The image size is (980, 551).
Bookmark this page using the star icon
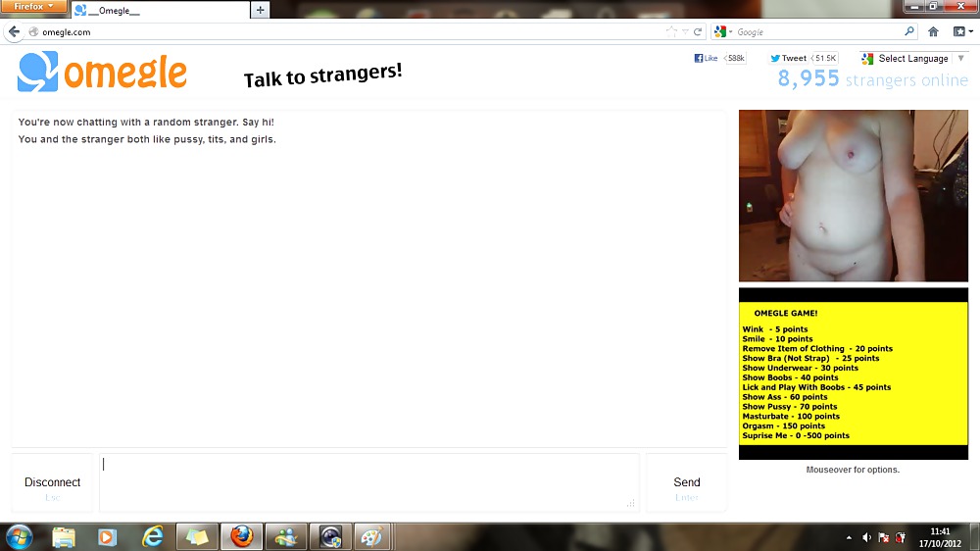point(671,32)
